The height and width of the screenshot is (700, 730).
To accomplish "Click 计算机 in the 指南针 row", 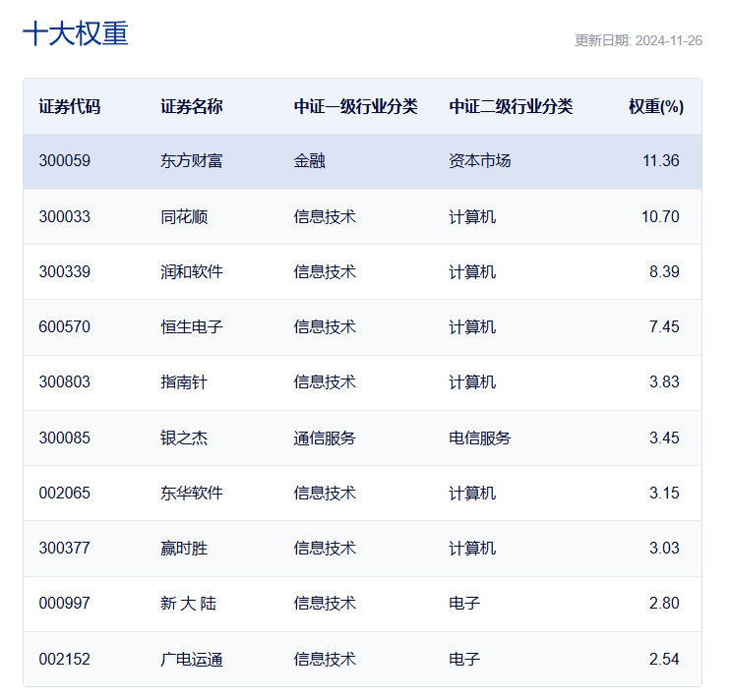I will tap(472, 382).
